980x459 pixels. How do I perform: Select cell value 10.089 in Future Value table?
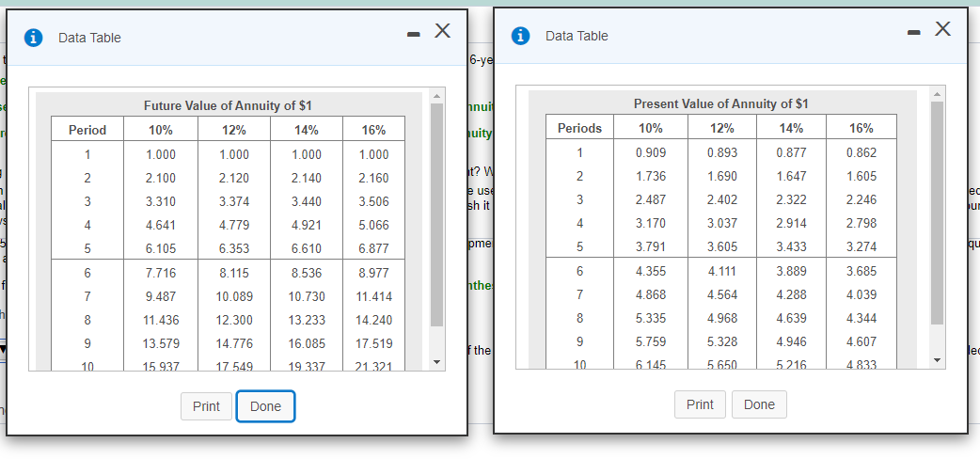pos(234,296)
